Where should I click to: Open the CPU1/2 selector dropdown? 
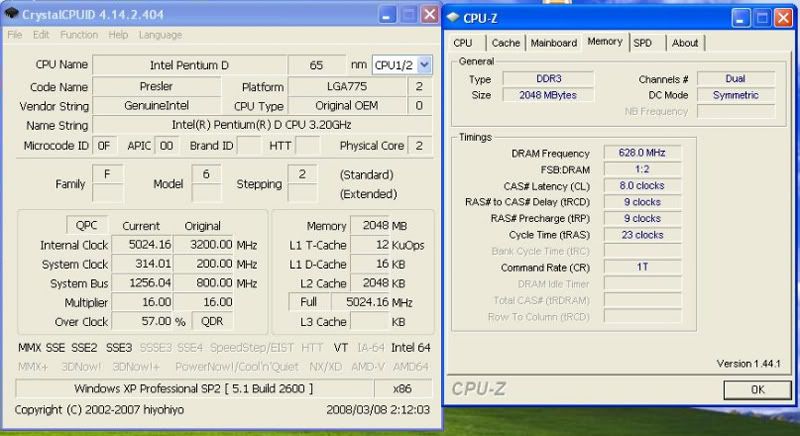tap(424, 65)
